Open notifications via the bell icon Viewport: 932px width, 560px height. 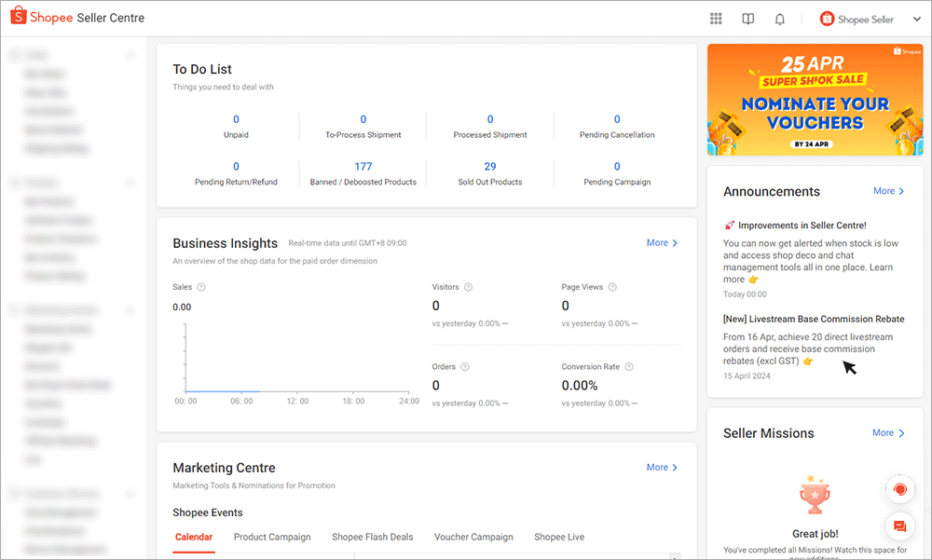[x=780, y=19]
